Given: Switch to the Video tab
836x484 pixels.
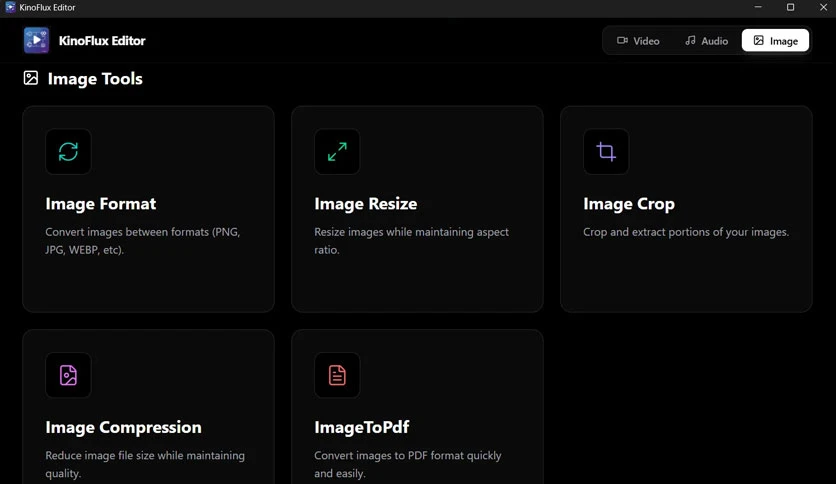Looking at the screenshot, I should [x=638, y=41].
